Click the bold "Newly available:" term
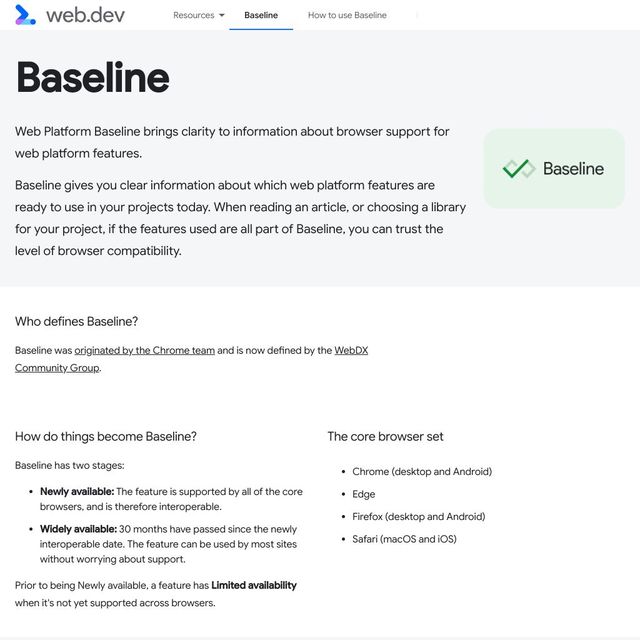The height and width of the screenshot is (640, 640). click(x=77, y=491)
